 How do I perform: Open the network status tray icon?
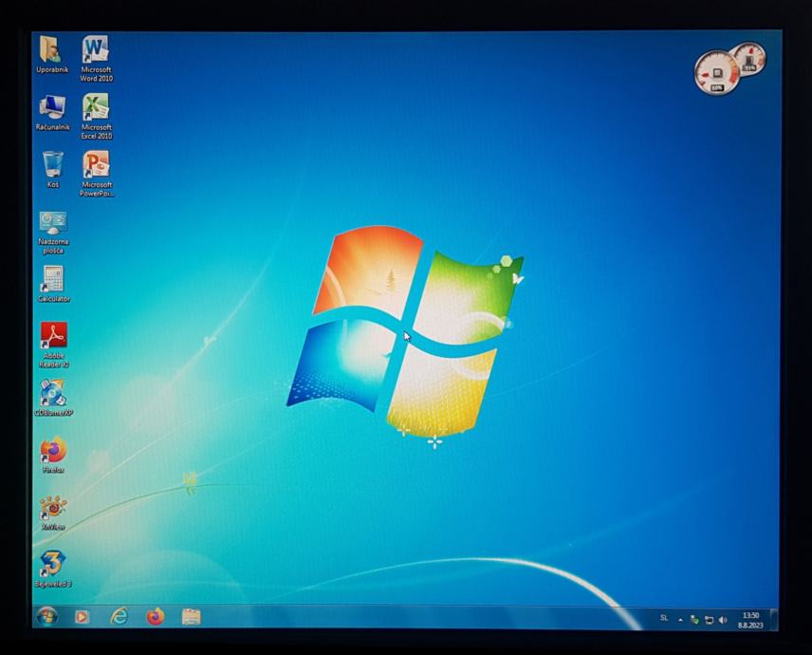click(709, 620)
